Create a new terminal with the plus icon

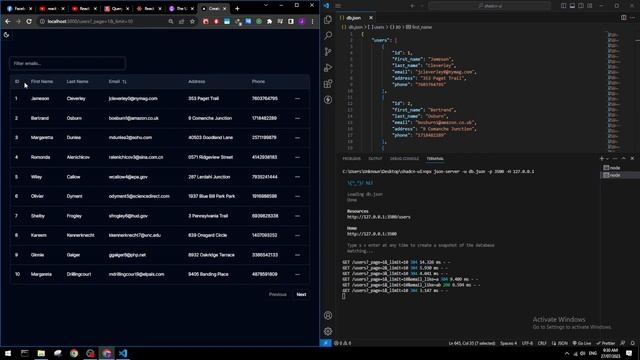pyautogui.click(x=602, y=158)
